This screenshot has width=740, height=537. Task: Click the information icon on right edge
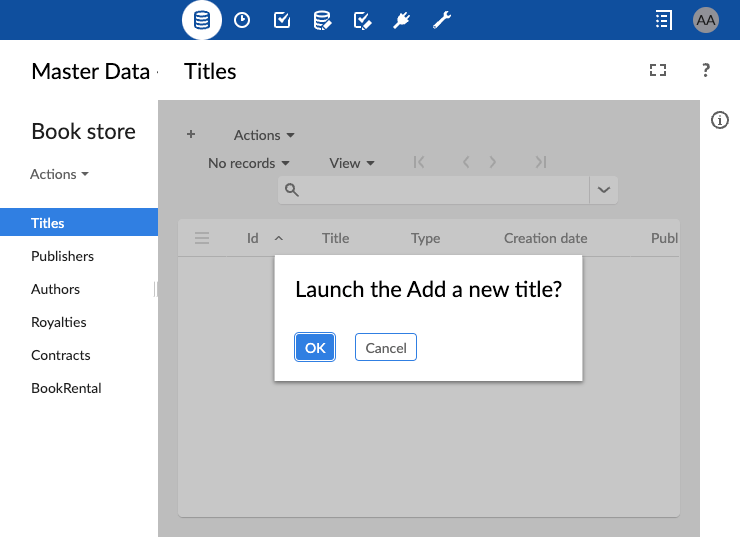click(x=719, y=120)
